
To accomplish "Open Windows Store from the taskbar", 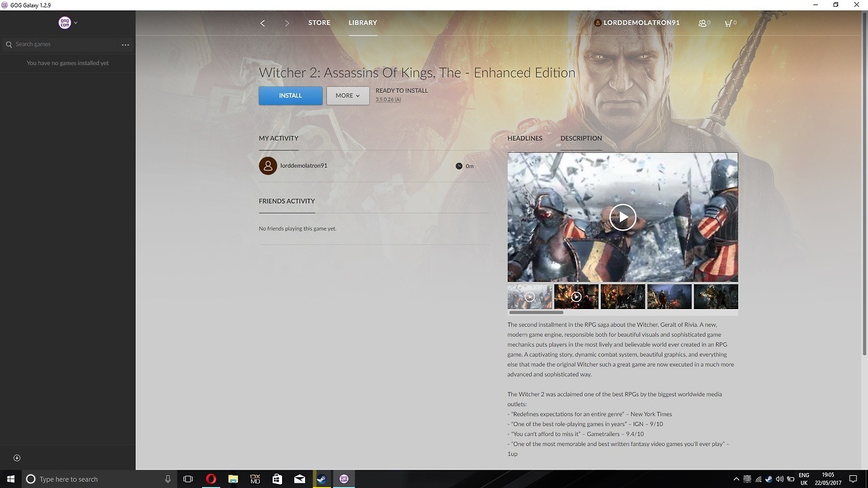I will [277, 479].
